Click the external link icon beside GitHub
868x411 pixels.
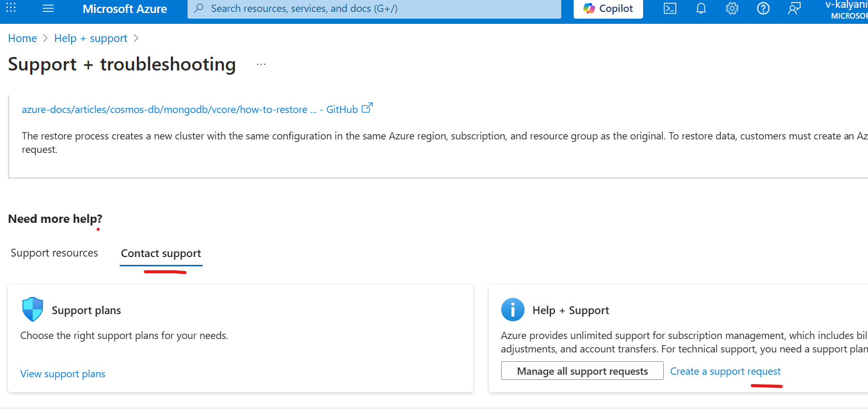tap(367, 108)
